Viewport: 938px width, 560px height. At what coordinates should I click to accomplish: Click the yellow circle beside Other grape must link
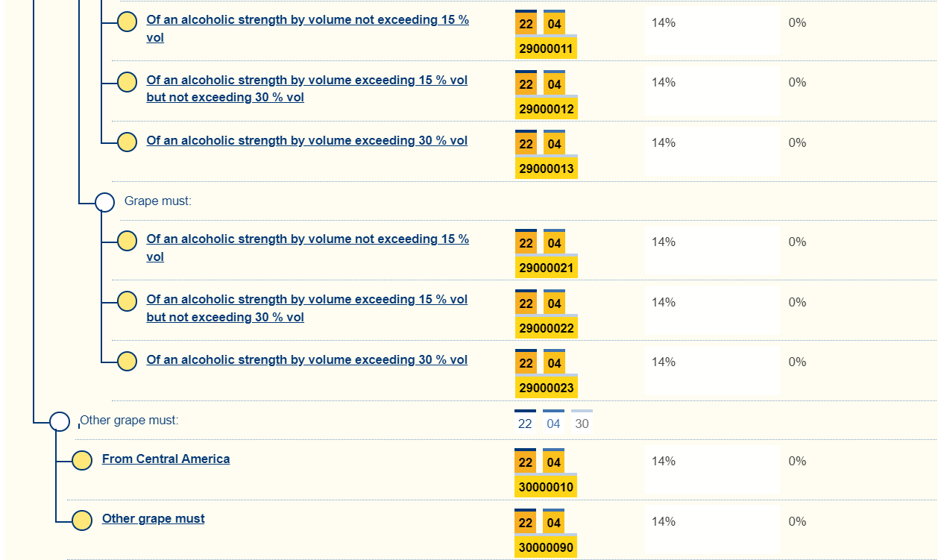[x=82, y=520]
